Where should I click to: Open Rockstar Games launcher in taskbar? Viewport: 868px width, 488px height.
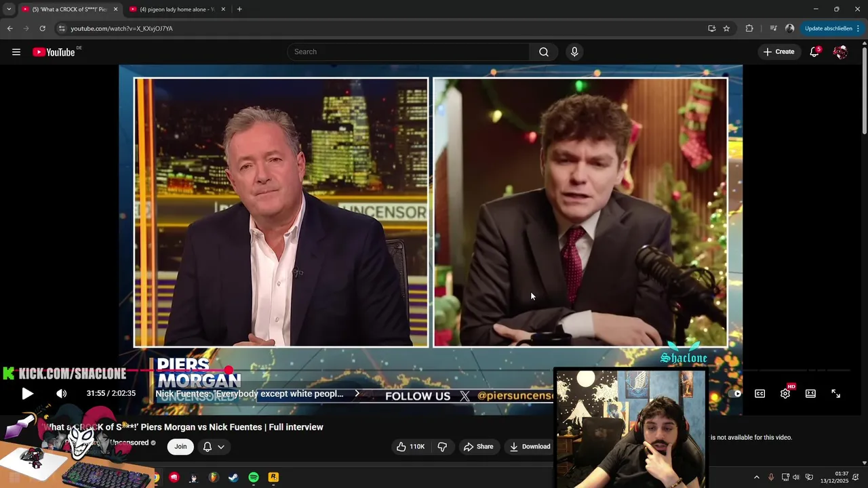[273, 477]
